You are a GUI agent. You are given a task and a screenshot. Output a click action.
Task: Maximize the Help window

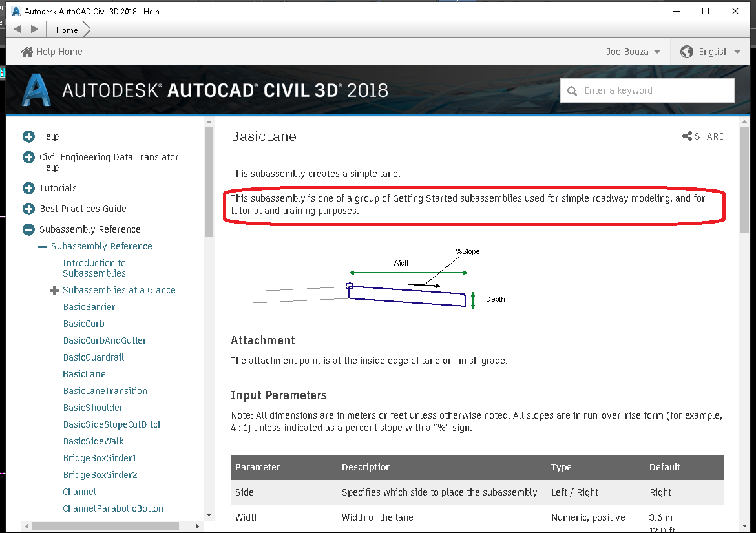point(706,11)
